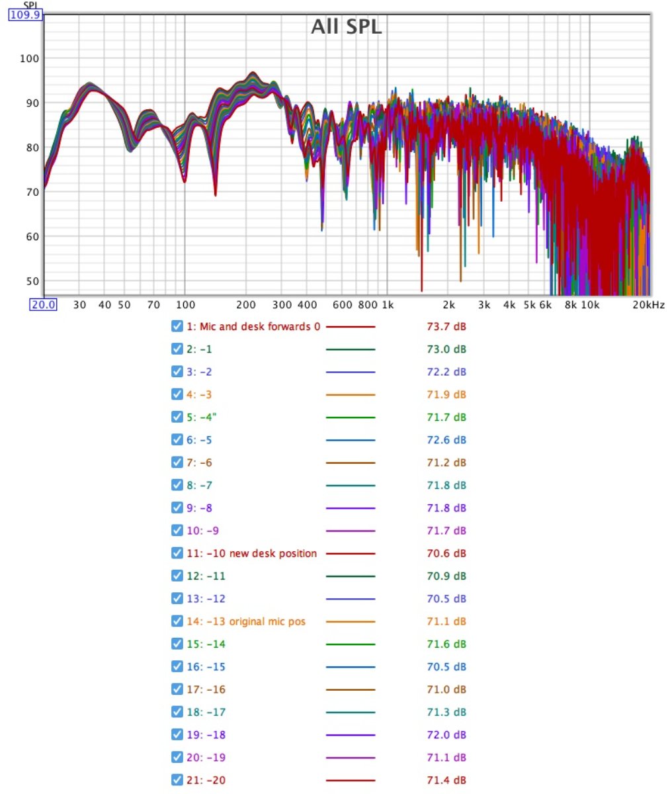Select the blue line sample for 6: -5

(x=350, y=440)
